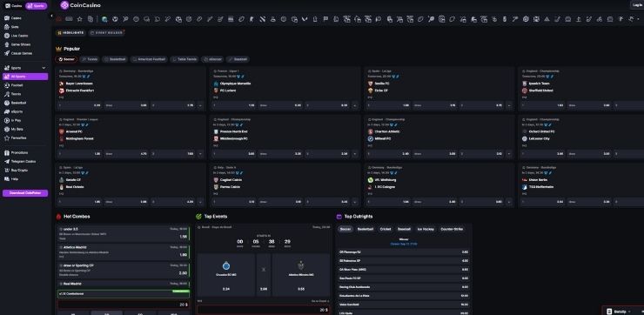Open Live Casino in the sidebar
The width and height of the screenshot is (644, 315).
[19, 36]
